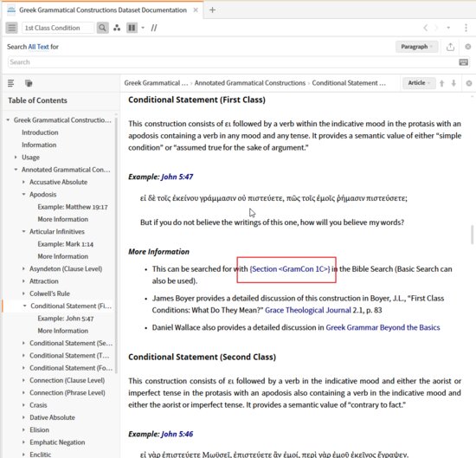476x458 pixels.
Task: Jump to previous article with up arrow
Action: [441, 83]
